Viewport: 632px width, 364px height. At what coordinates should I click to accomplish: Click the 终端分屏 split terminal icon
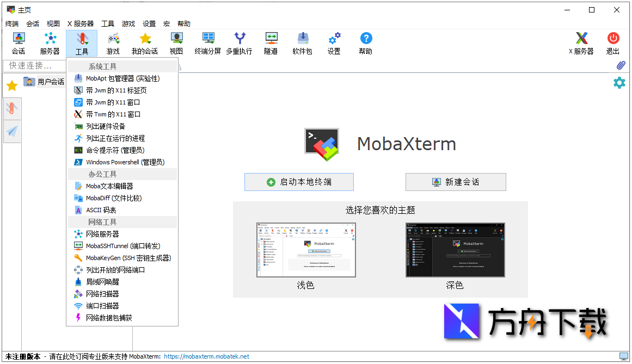(x=207, y=44)
